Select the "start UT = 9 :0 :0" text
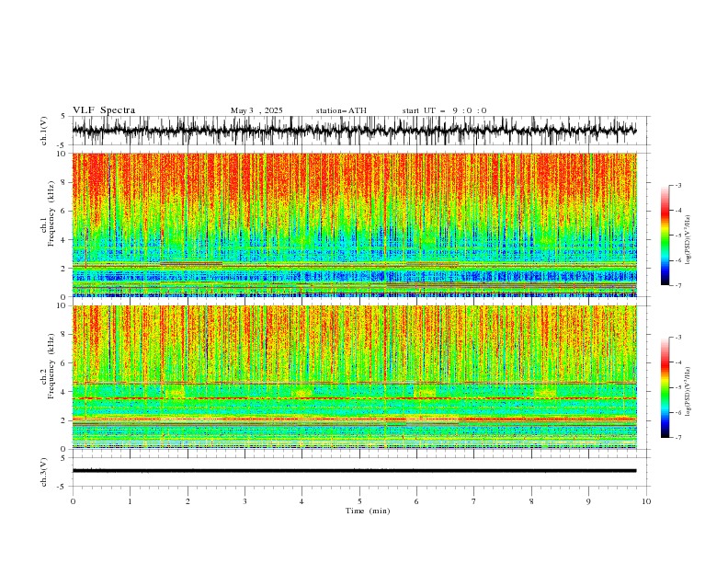The image size is (728, 563). (444, 110)
